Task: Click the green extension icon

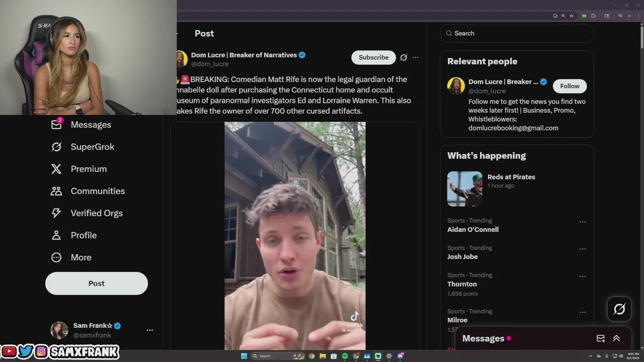Action: (584, 16)
